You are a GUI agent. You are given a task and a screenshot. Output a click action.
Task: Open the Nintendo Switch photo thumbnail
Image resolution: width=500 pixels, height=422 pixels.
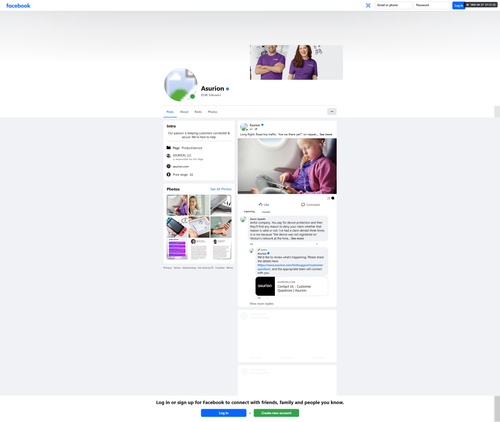tap(177, 227)
